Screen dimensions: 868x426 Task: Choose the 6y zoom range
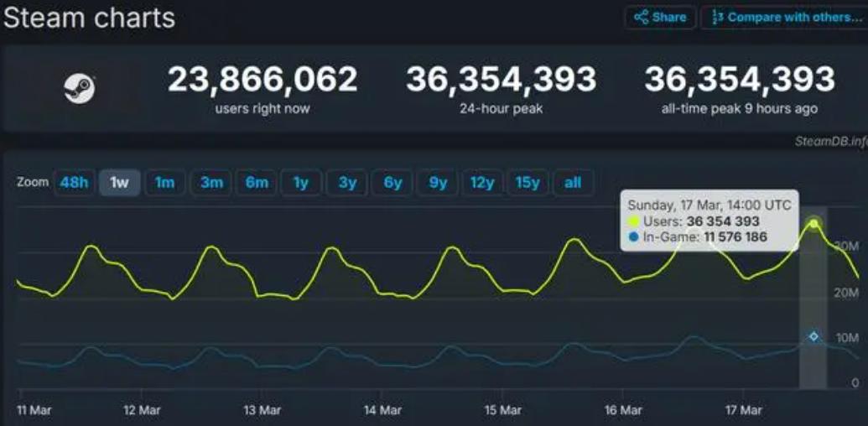392,183
